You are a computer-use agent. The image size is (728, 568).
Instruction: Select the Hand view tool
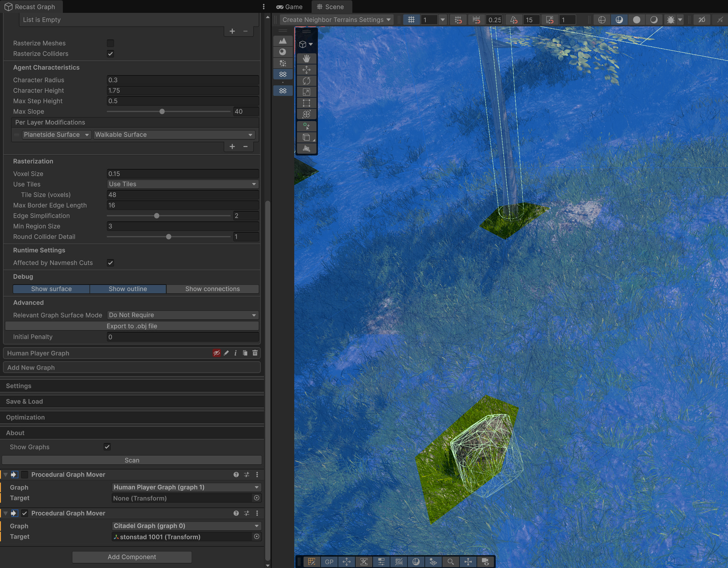click(306, 58)
